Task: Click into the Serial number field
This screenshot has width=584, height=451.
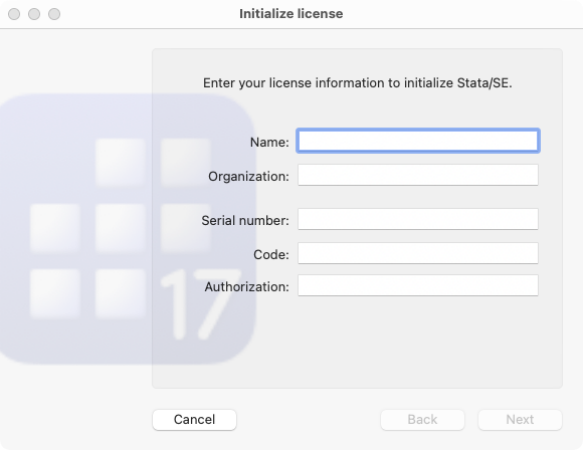Action: (x=418, y=219)
